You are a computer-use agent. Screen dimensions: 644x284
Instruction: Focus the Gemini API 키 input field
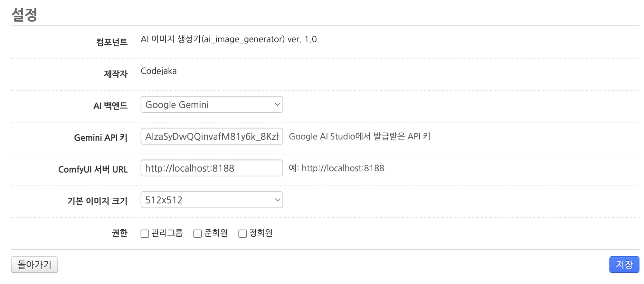[x=212, y=136]
